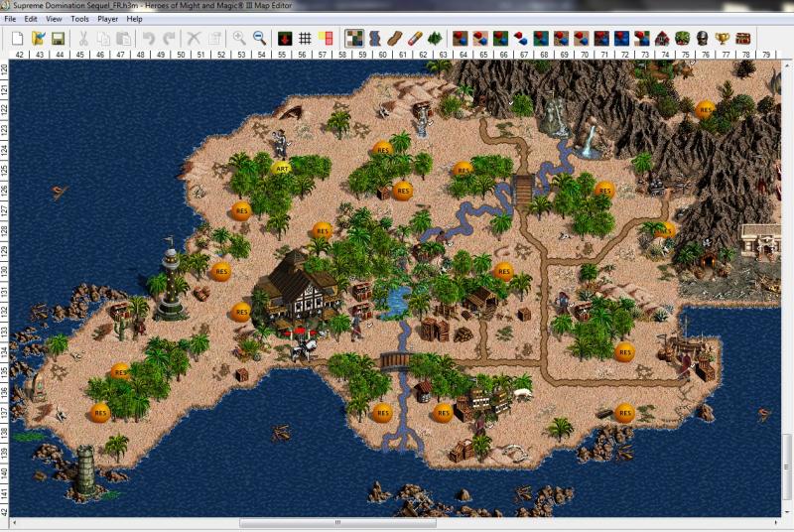This screenshot has width=794, height=532.
Task: Click the vertical scrollbar thumb
Action: [787, 466]
